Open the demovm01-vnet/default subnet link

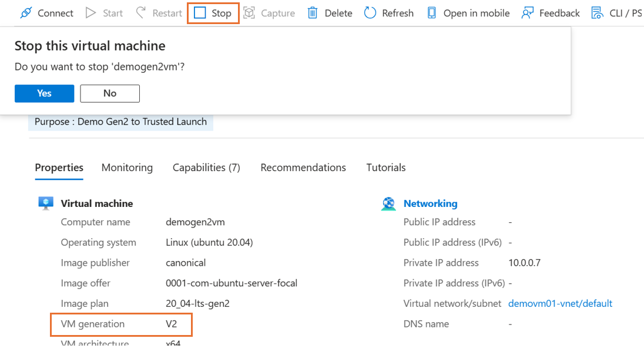tap(560, 303)
